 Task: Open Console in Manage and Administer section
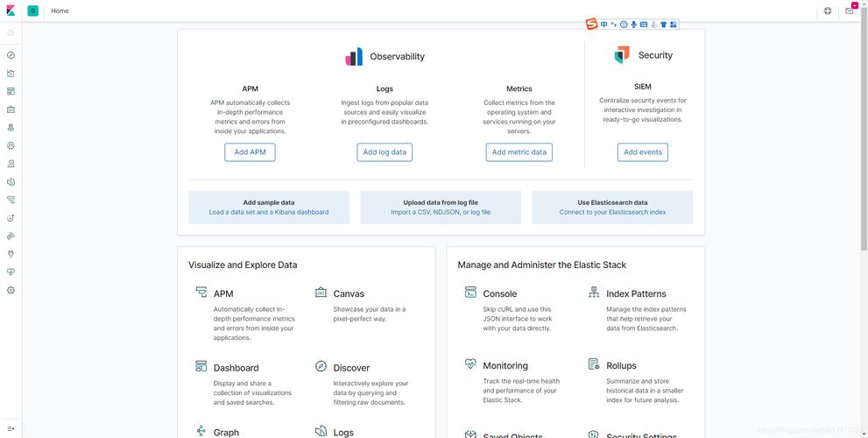(500, 293)
